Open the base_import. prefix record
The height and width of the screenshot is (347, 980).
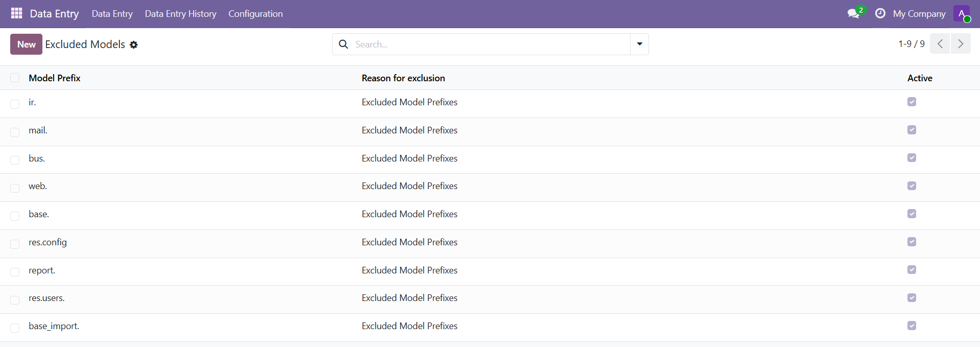[x=54, y=326]
